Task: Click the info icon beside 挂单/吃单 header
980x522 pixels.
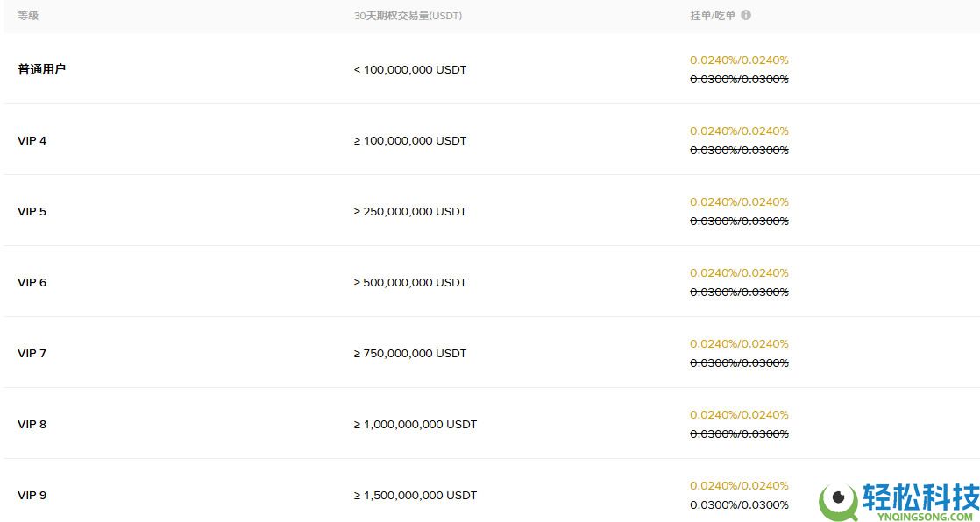Action: (x=746, y=15)
